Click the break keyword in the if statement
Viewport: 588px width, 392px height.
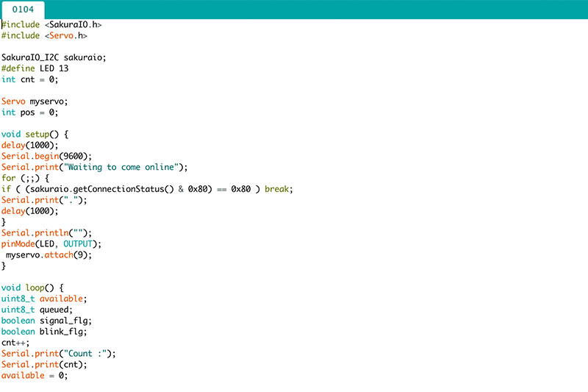pos(278,189)
